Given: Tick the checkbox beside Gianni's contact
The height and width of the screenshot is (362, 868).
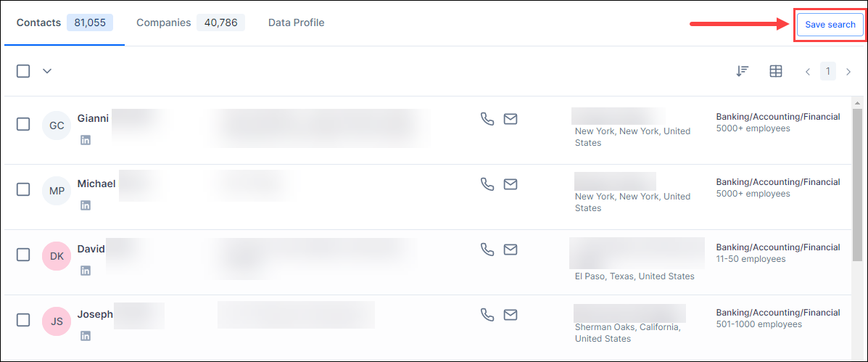Looking at the screenshot, I should [x=23, y=125].
